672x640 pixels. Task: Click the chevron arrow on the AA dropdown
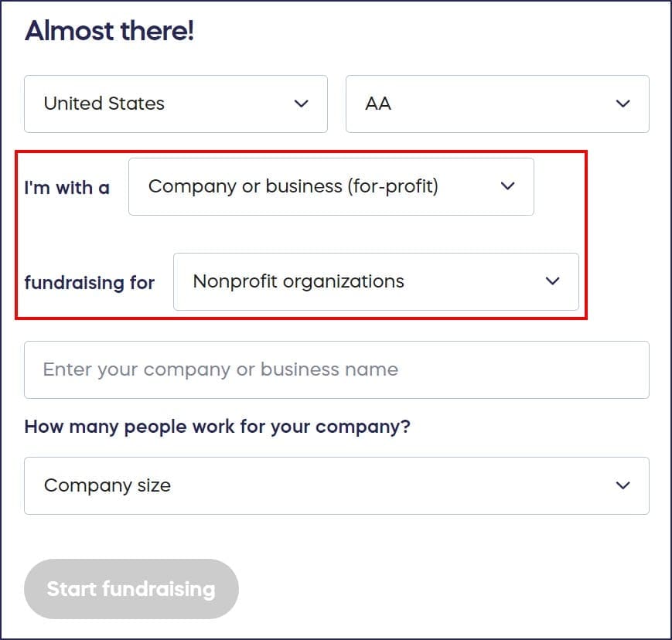pos(623,104)
